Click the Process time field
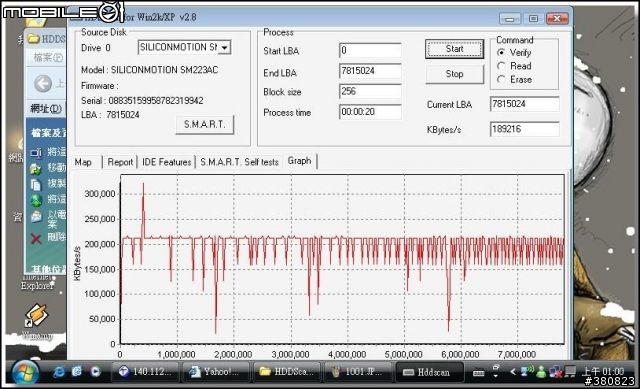Screen dimensions: 640x389 coord(370,112)
